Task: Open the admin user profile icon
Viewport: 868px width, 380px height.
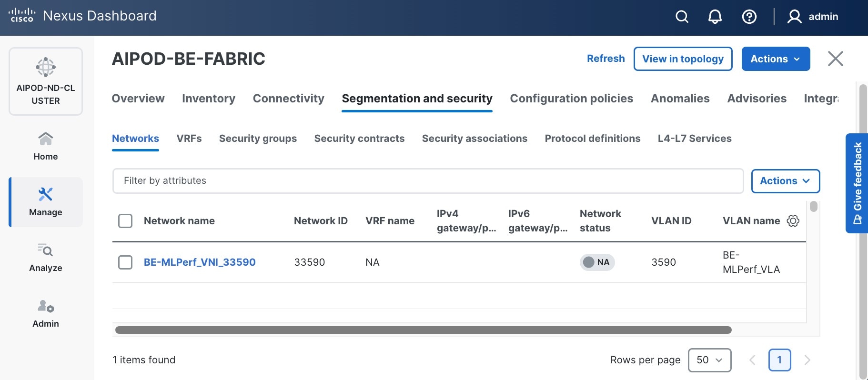Action: click(794, 17)
